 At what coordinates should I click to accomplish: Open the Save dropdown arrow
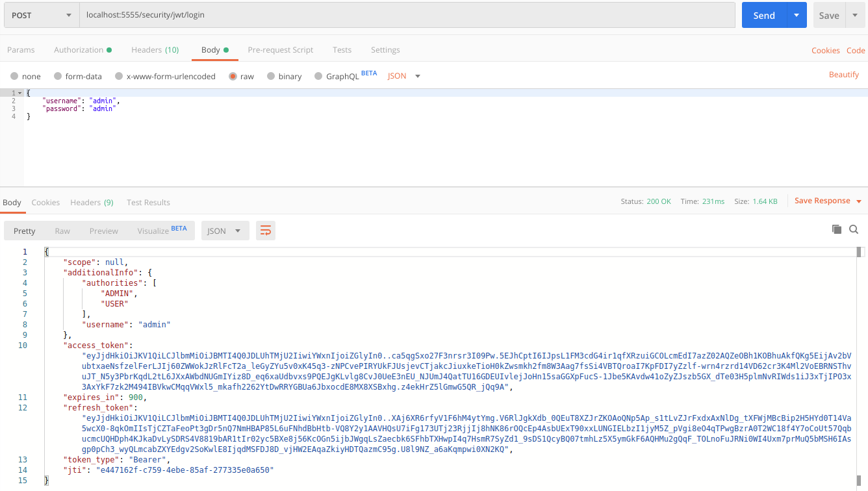point(855,16)
